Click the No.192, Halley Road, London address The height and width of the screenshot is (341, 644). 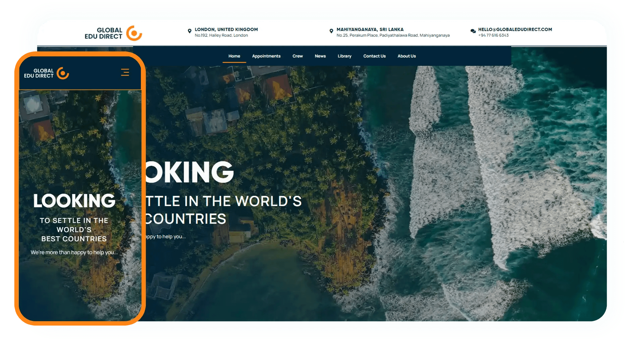coord(221,36)
